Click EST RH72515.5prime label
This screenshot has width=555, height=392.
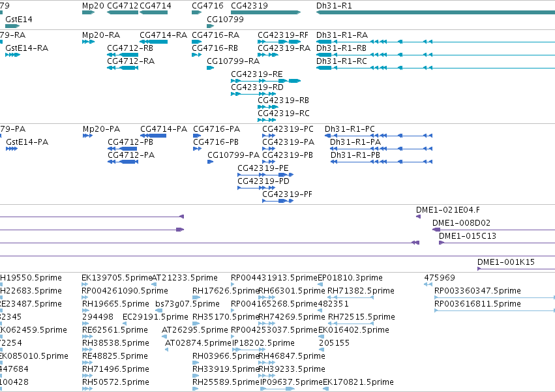pos(361,317)
